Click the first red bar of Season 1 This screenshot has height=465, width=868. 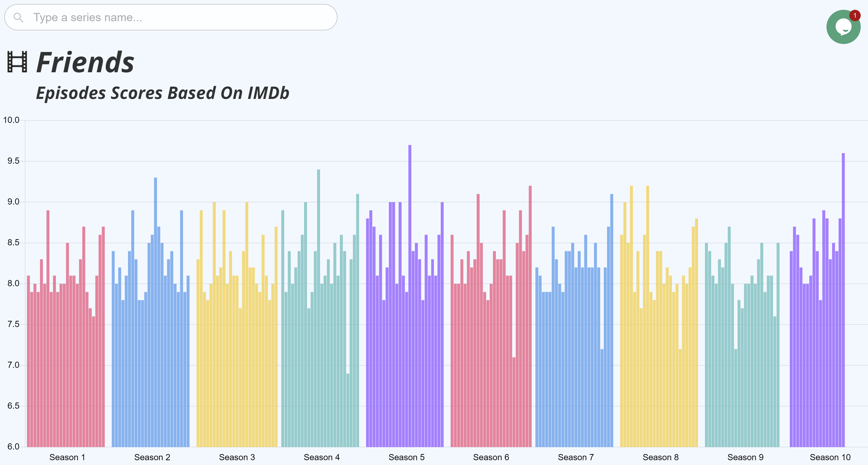(28, 361)
